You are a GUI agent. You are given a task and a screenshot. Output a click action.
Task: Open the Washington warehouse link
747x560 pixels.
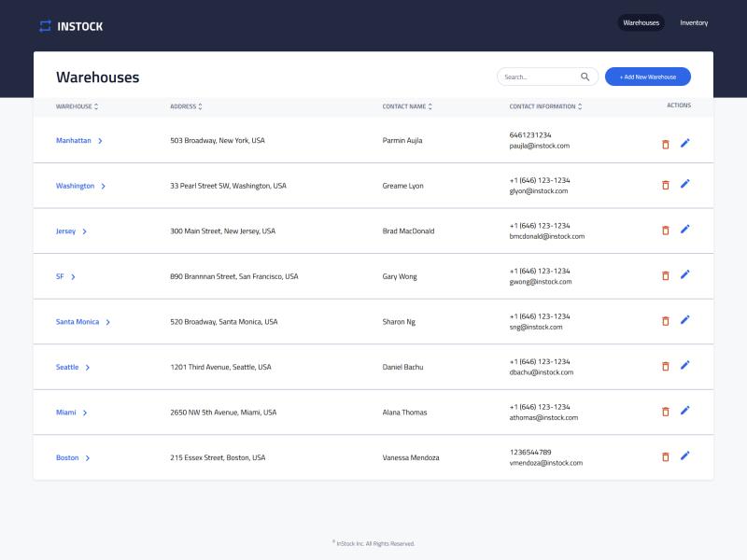73,185
